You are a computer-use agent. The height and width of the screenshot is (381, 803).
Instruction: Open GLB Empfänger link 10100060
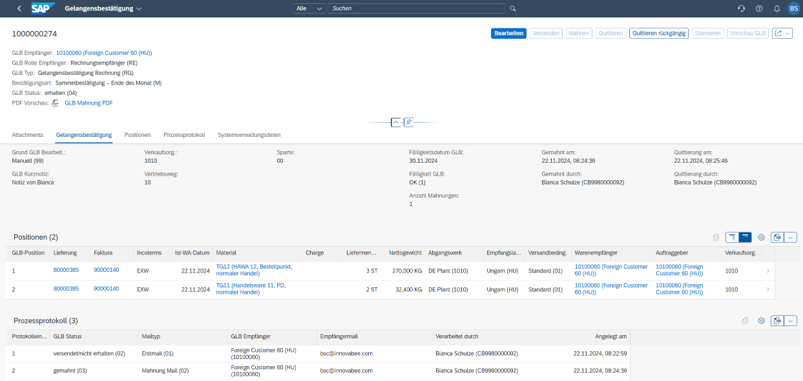click(x=104, y=53)
